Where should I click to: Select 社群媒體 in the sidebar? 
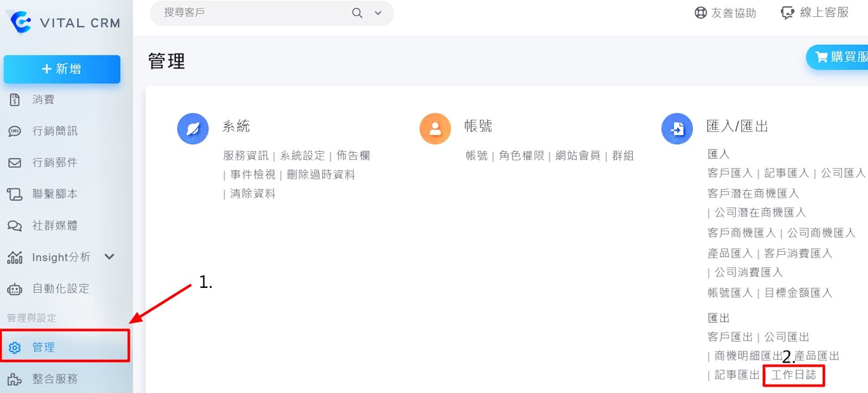(x=55, y=226)
